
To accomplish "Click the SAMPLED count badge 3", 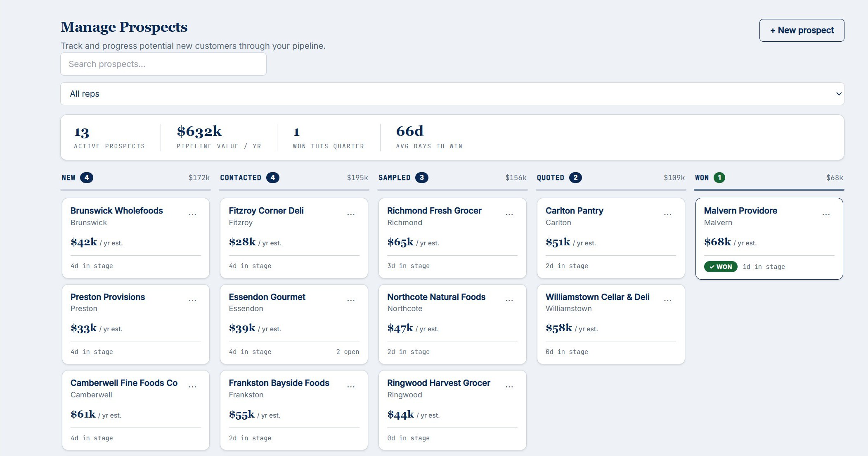I will tap(422, 178).
